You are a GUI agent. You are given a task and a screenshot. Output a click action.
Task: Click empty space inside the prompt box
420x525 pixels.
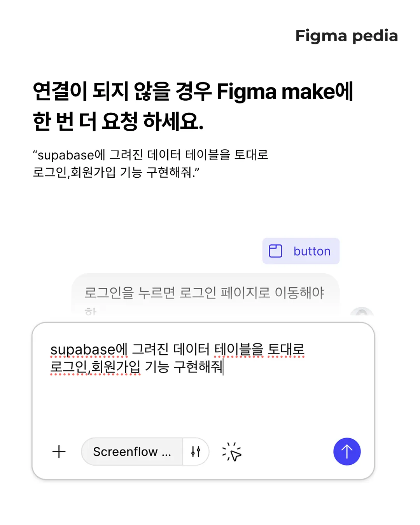[x=202, y=404]
